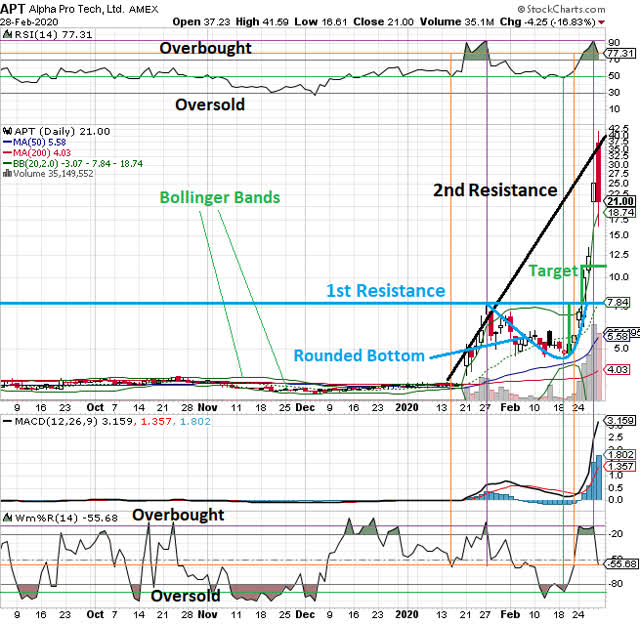
Task: Click the Close 21.00 header value
Action: tap(383, 22)
